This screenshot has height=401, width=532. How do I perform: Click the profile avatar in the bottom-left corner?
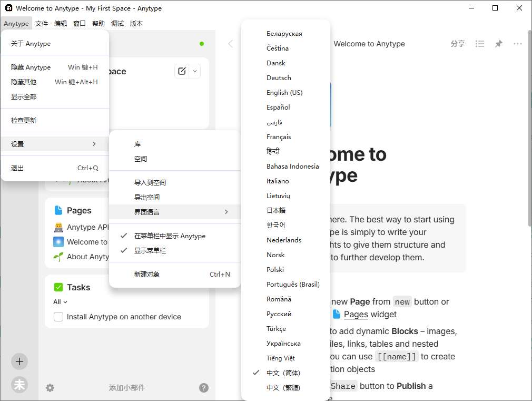19,385
